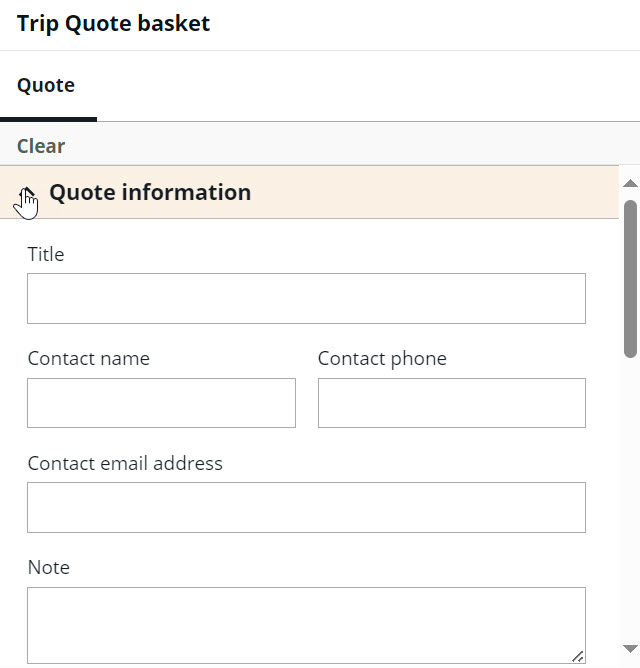Viewport: 640px width, 668px height.
Task: Click the Contact phone label
Action: (x=382, y=359)
